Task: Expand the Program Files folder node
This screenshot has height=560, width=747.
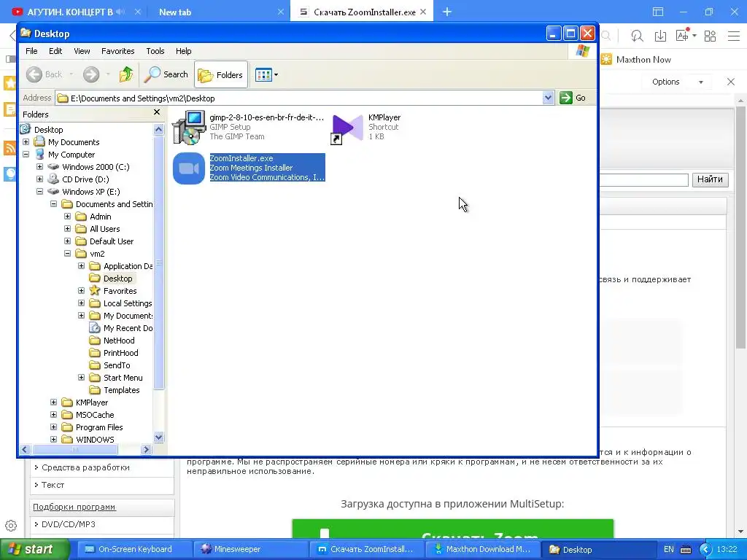Action: click(x=54, y=427)
